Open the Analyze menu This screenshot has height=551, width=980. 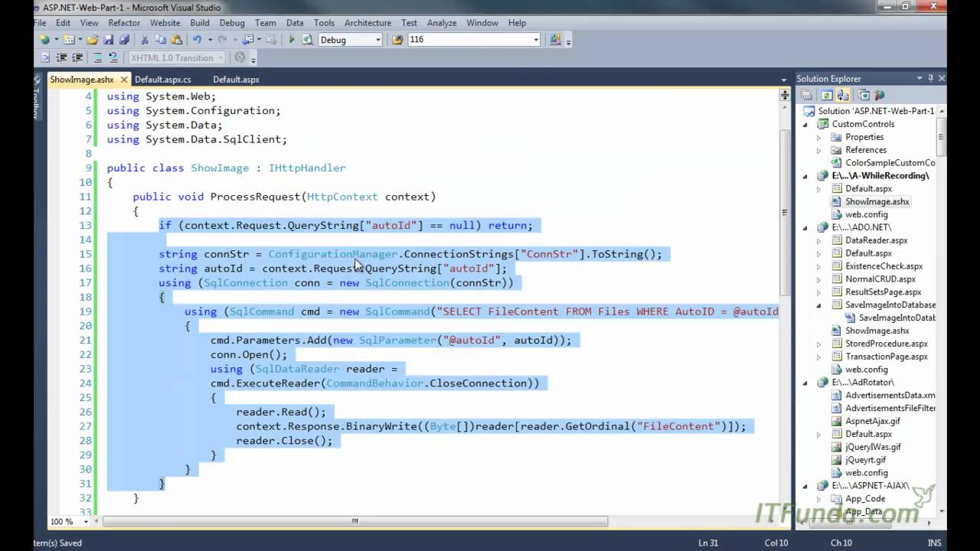[x=442, y=23]
